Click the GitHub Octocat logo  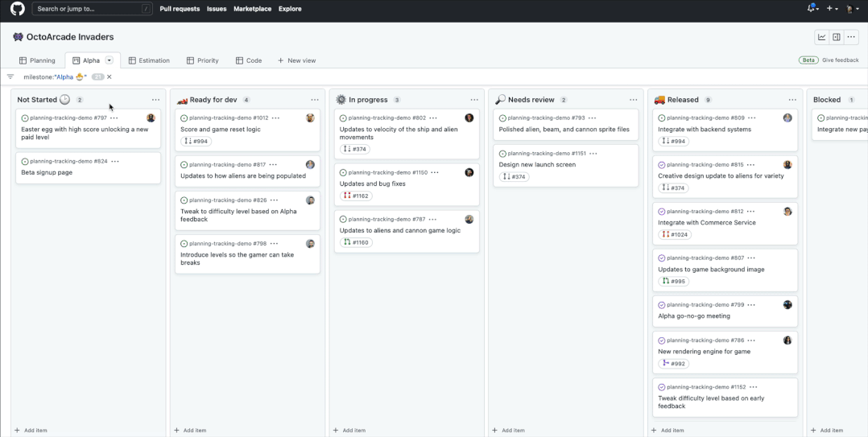(x=18, y=9)
